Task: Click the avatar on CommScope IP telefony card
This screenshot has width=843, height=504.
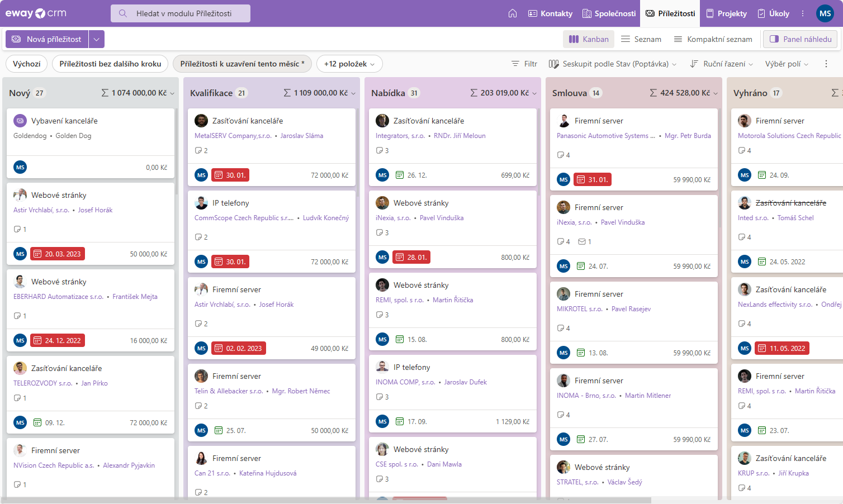Action: 201,203
